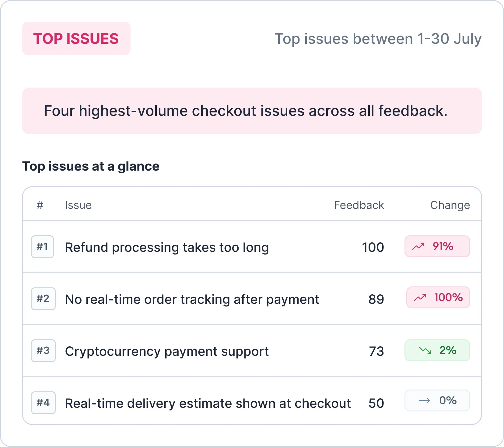The height and width of the screenshot is (447, 504).
Task: Sort by the Issue column header
Action: (x=78, y=205)
